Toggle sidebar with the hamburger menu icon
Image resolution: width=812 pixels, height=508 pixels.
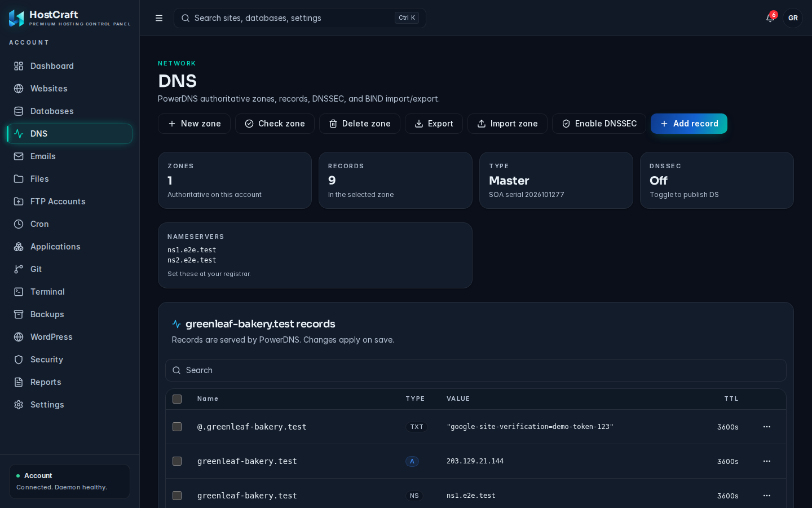coord(159,18)
